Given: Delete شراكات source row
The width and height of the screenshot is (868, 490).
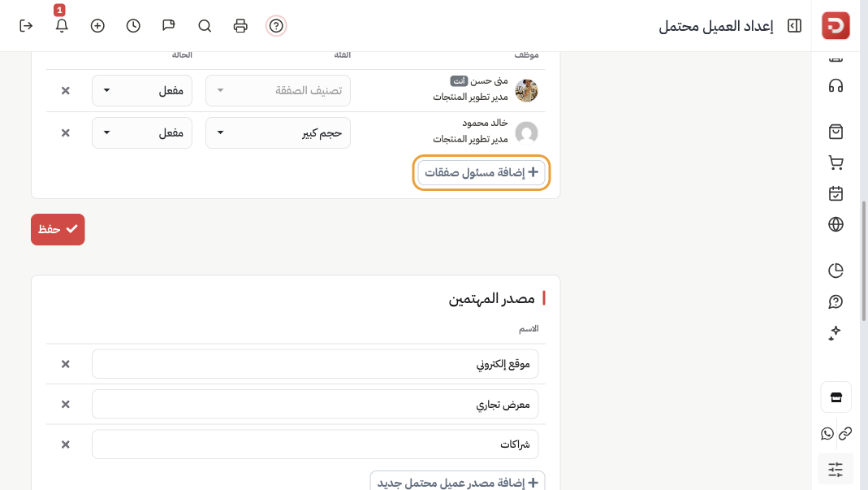Looking at the screenshot, I should point(65,444).
